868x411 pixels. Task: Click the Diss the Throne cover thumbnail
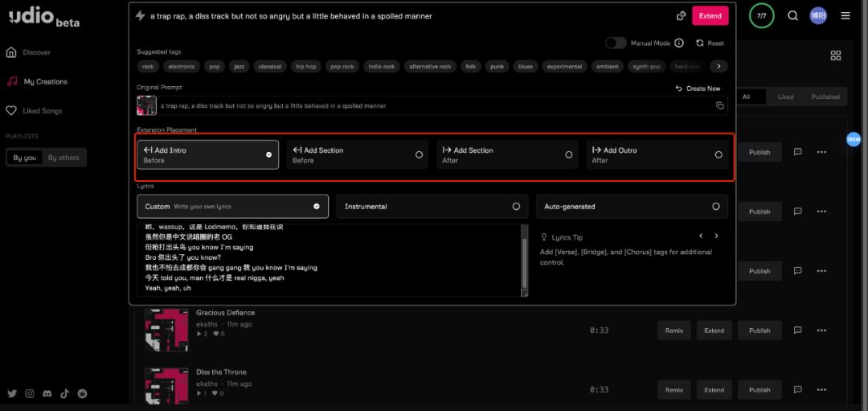click(x=166, y=388)
